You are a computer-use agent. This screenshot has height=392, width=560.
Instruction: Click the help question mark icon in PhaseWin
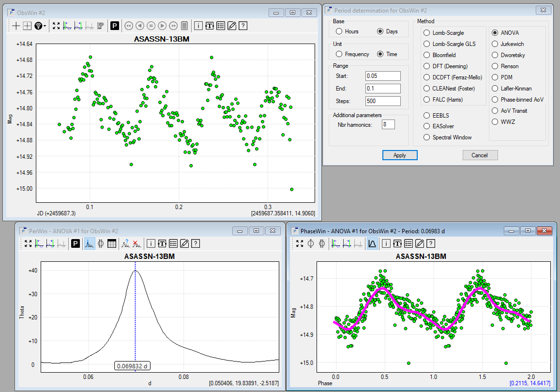431,243
